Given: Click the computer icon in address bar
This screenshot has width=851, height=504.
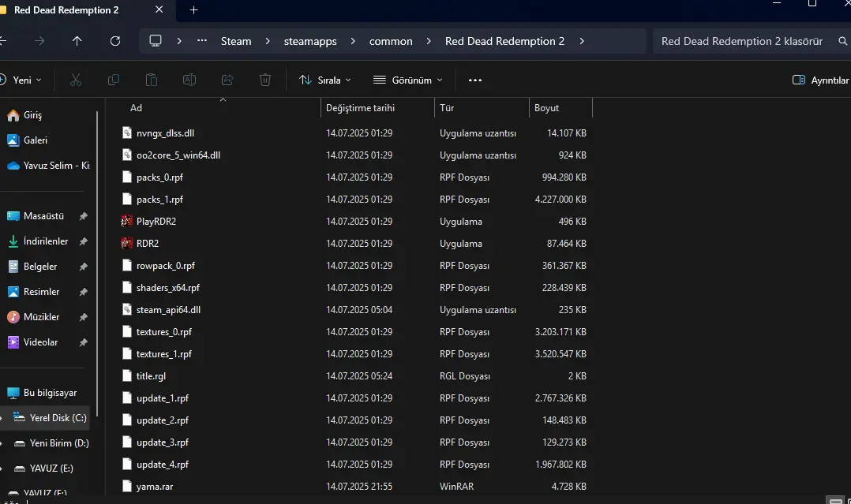Looking at the screenshot, I should coord(156,41).
